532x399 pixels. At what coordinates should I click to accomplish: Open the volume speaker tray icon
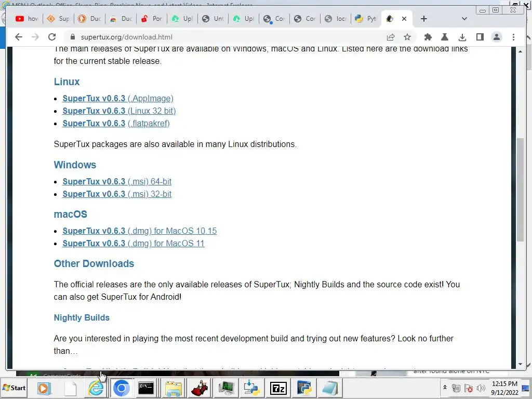pos(481,388)
